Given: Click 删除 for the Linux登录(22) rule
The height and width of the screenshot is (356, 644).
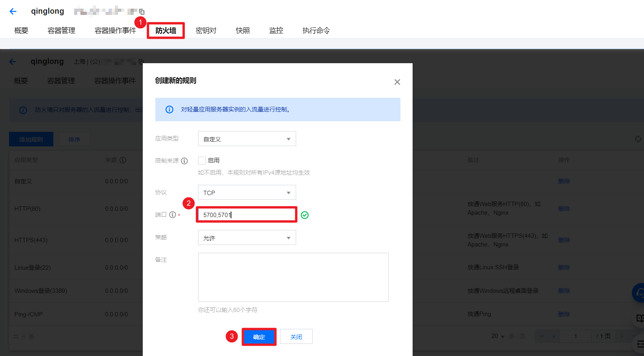Looking at the screenshot, I should pos(564,268).
